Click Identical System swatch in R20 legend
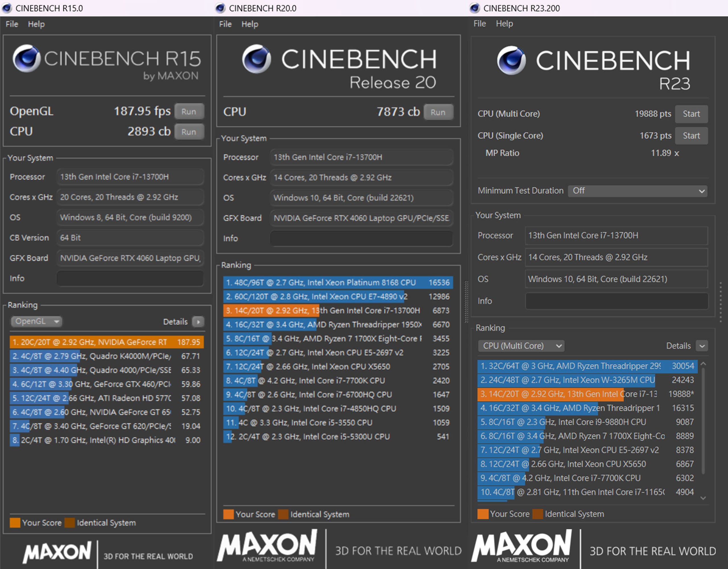The width and height of the screenshot is (728, 569). point(283,514)
